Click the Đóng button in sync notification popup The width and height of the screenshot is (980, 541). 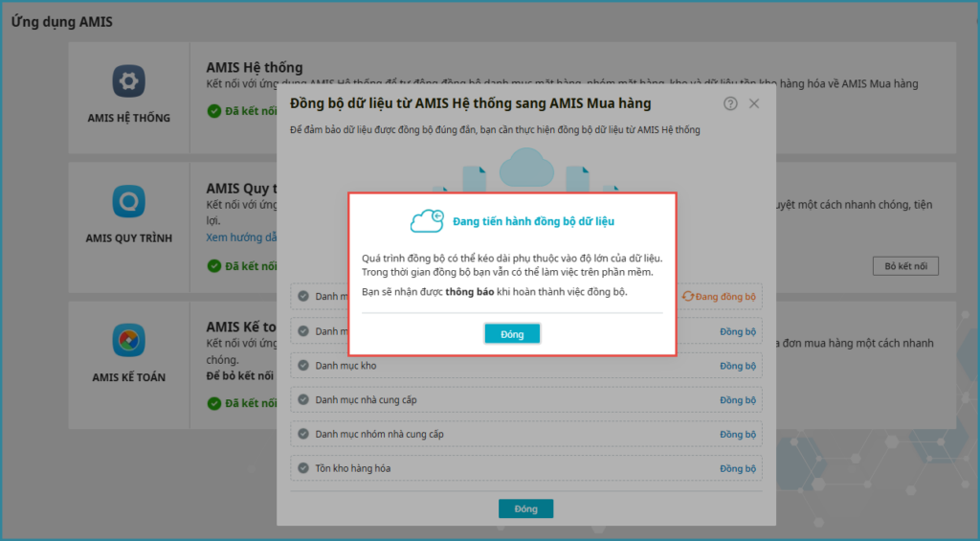pyautogui.click(x=512, y=334)
